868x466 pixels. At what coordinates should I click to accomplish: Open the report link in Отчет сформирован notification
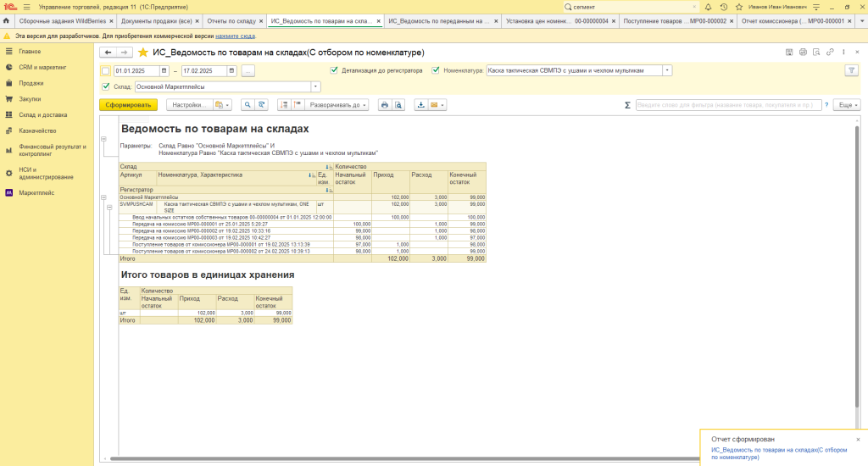tap(779, 454)
